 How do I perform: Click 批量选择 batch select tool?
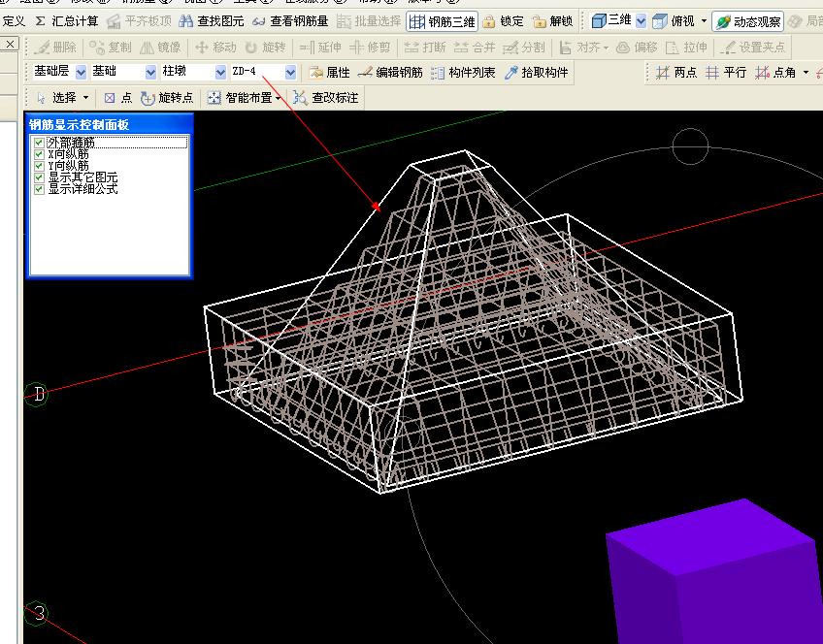369,21
